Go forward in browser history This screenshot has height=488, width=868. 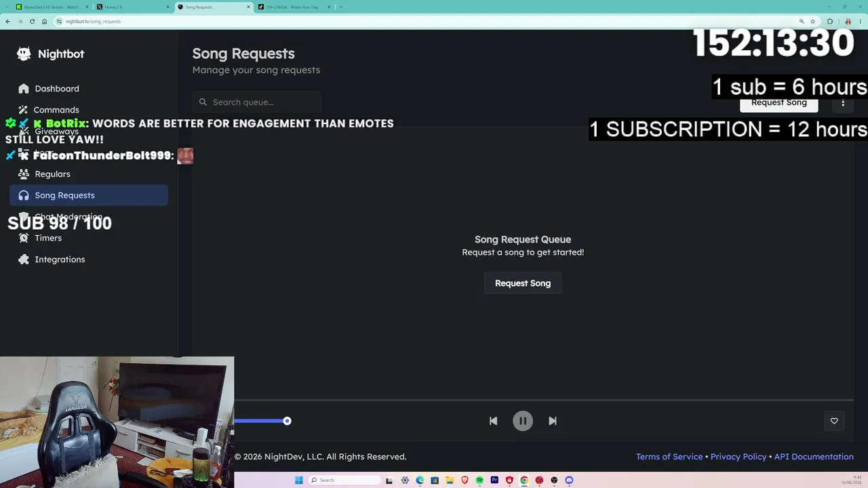pyautogui.click(x=20, y=21)
